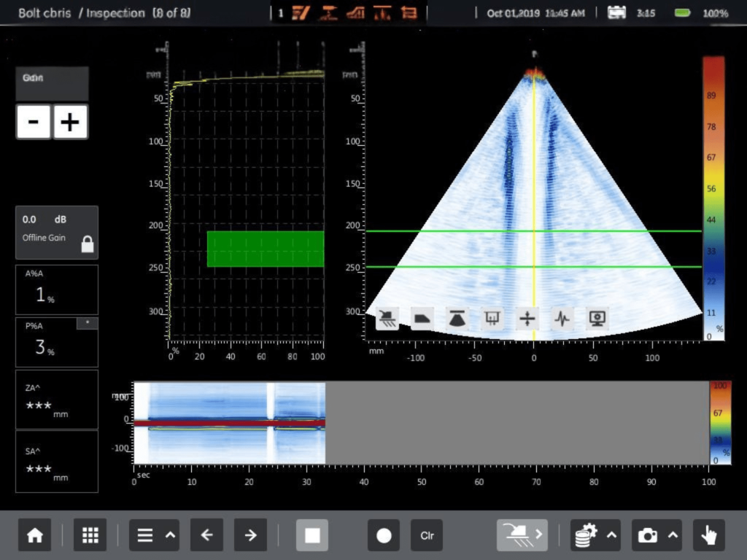Increase gain with the plus button
747x560 pixels.
click(x=70, y=122)
